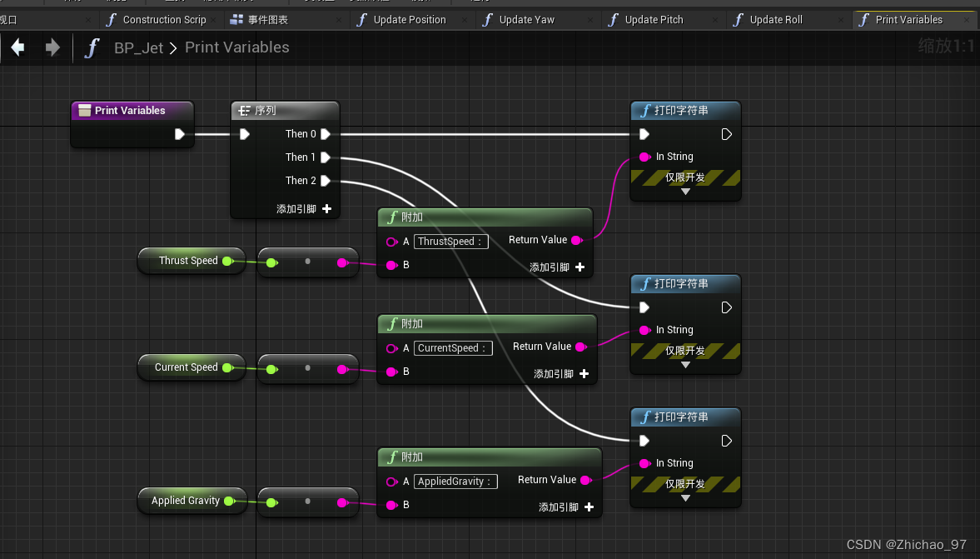Viewport: 980px width, 559px height.
Task: Click add pin plus on AppliedGravity 附加 node
Action: (x=589, y=507)
